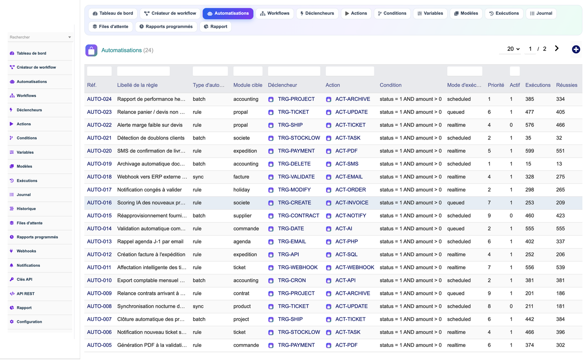Click the Tableau de bord sidebar icon
588x364 pixels.
(12, 53)
